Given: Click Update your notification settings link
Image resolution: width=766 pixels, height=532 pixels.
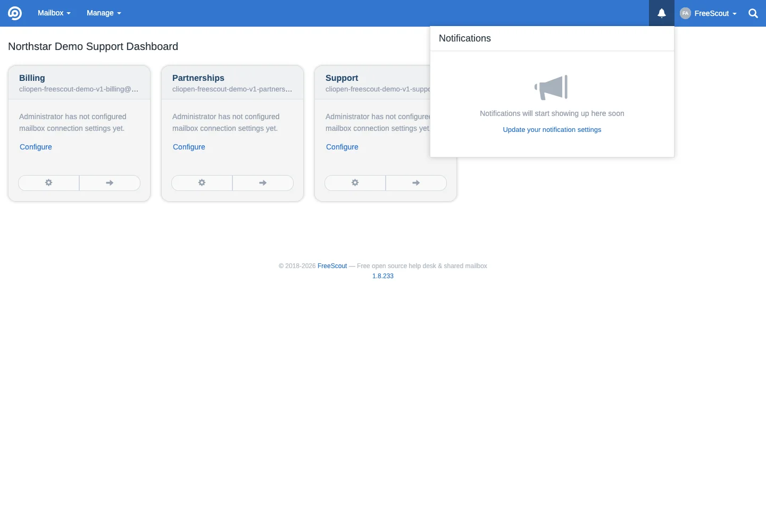Looking at the screenshot, I should [552, 130].
